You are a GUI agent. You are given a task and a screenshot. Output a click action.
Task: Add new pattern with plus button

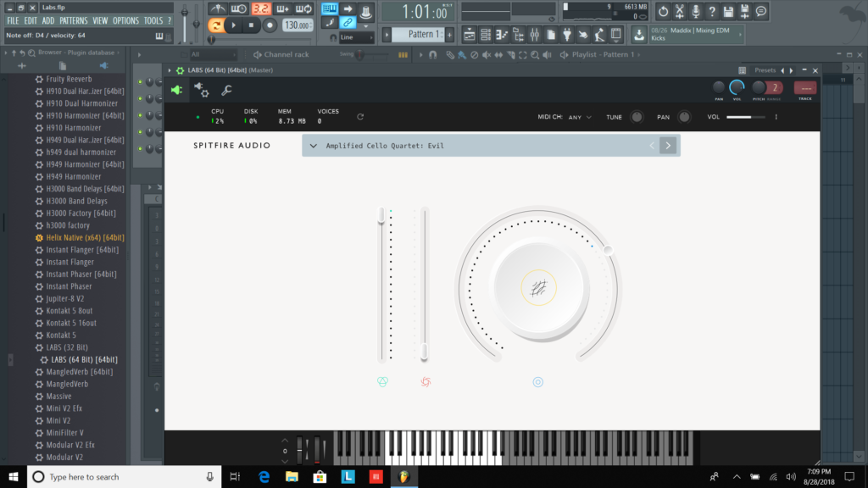449,35
